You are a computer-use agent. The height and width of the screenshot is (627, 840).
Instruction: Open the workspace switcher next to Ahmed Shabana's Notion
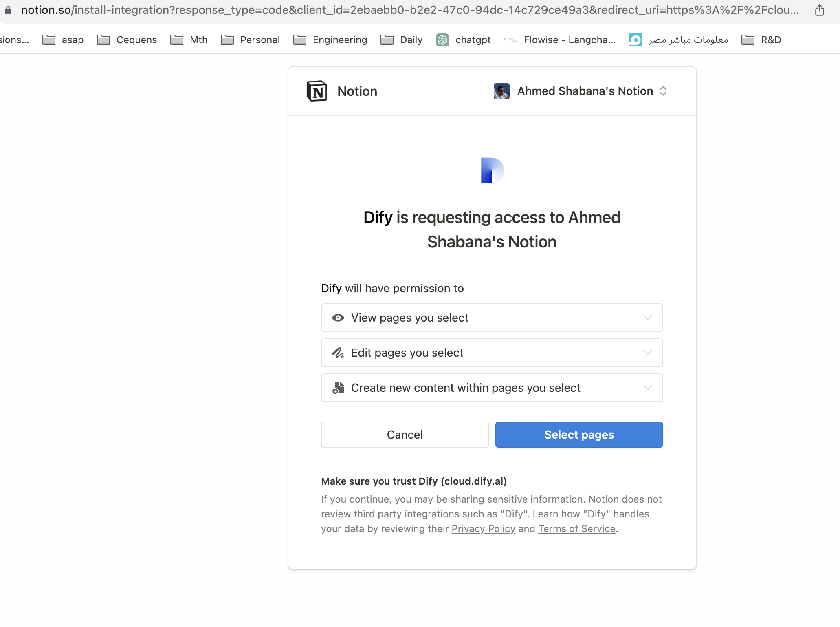(663, 91)
